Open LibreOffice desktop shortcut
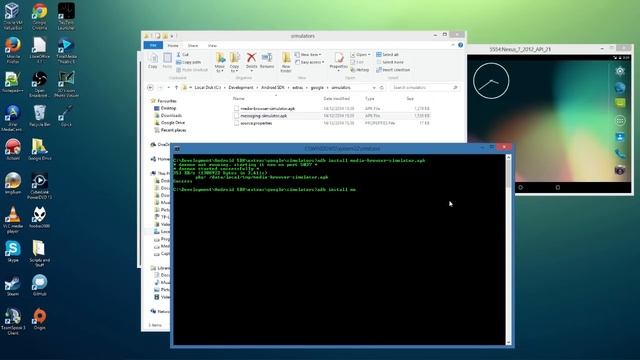This screenshot has height=360, width=640. coord(39,50)
